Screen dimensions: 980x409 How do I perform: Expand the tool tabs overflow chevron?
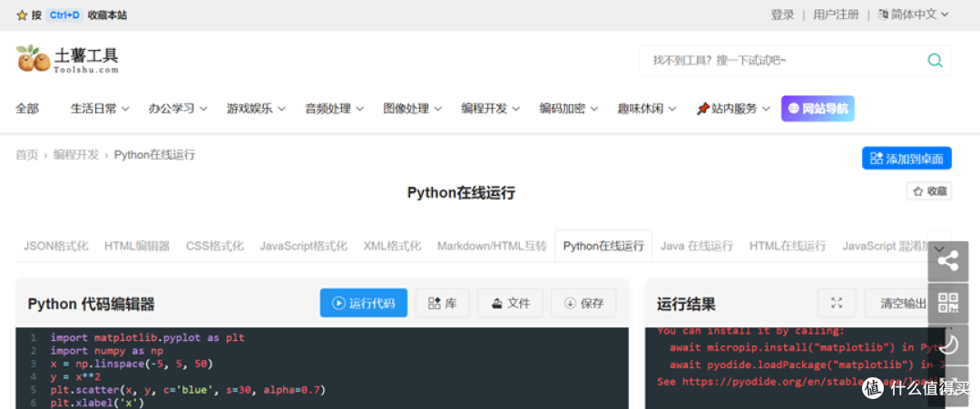pos(939,248)
